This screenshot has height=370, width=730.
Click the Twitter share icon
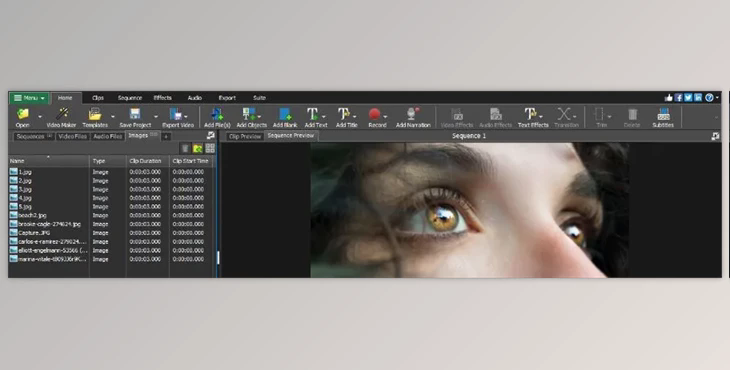point(689,98)
